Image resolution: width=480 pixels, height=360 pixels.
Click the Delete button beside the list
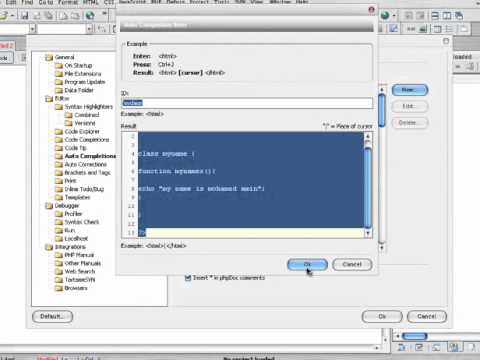410,123
